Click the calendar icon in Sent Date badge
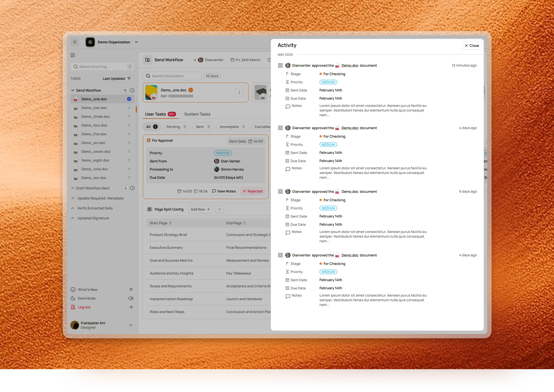The image size is (554, 392). click(250, 141)
